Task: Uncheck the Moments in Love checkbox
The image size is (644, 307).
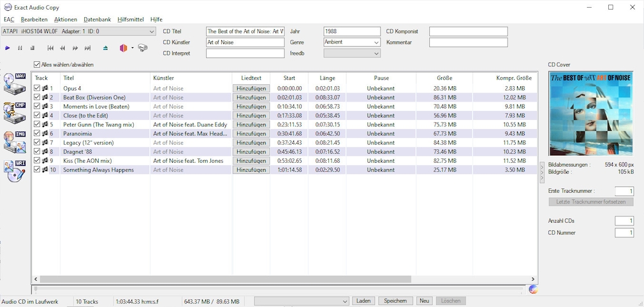Action: pyautogui.click(x=38, y=107)
